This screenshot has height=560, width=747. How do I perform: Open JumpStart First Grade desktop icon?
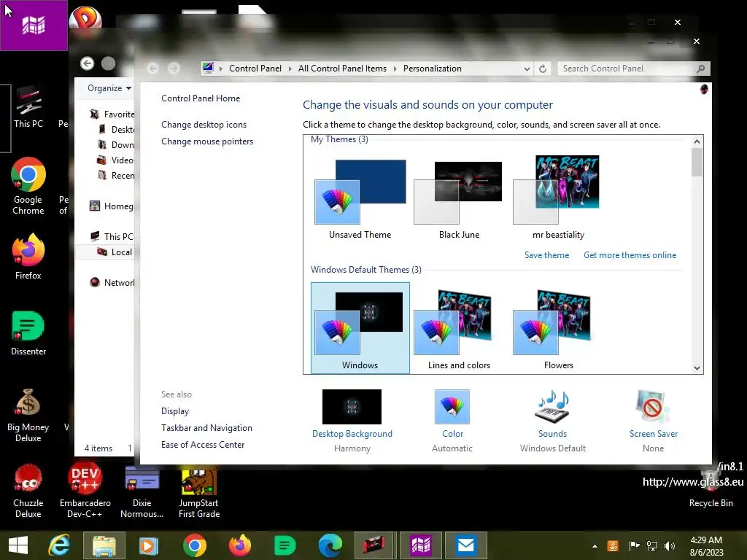[x=199, y=491]
